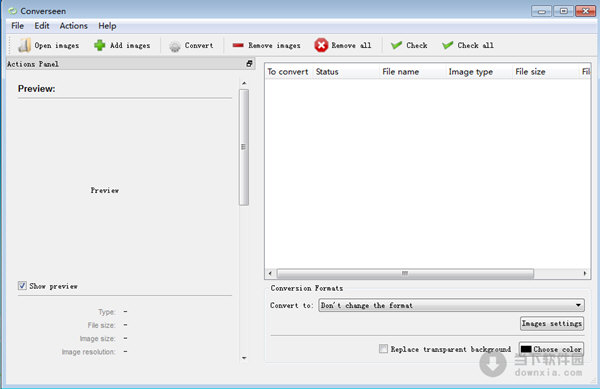Click the Choose color button
Screen dimensions: 600x389
click(551, 349)
